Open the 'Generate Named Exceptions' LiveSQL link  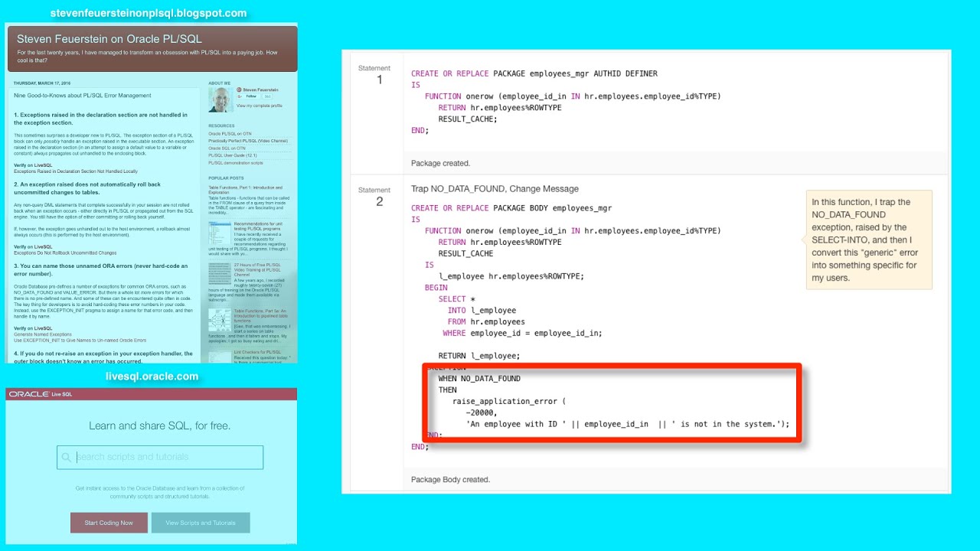coord(43,334)
